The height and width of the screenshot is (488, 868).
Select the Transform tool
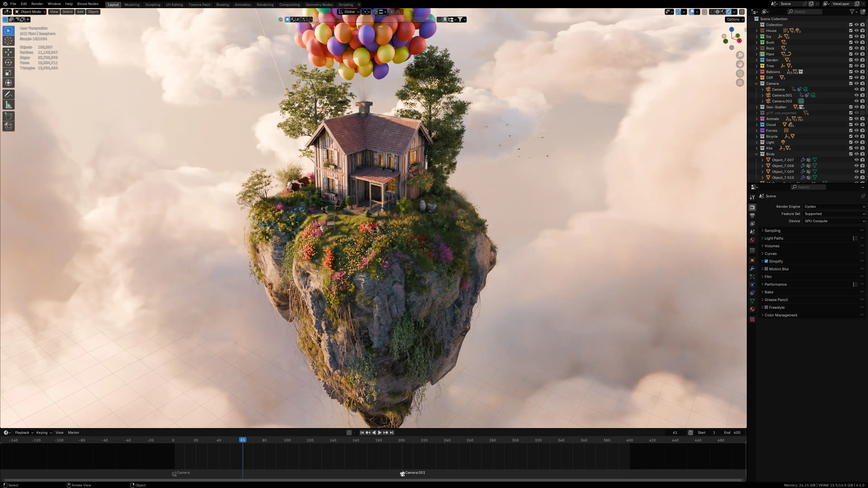click(8, 83)
